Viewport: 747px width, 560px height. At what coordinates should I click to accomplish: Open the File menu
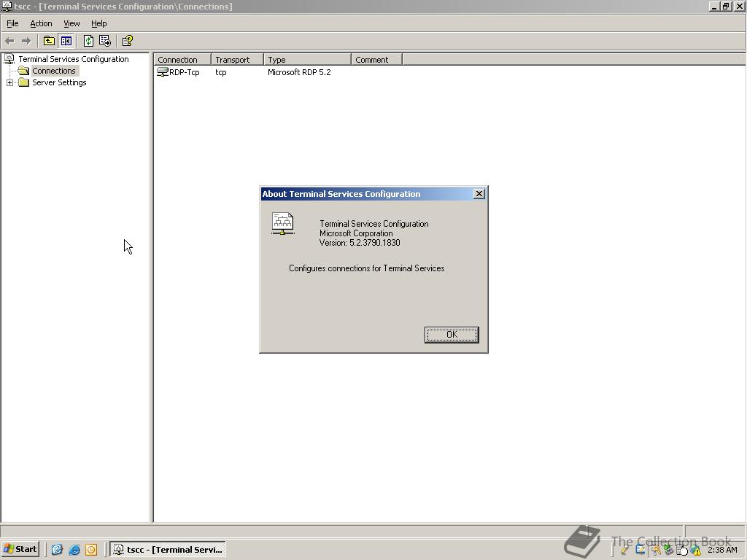[12, 23]
